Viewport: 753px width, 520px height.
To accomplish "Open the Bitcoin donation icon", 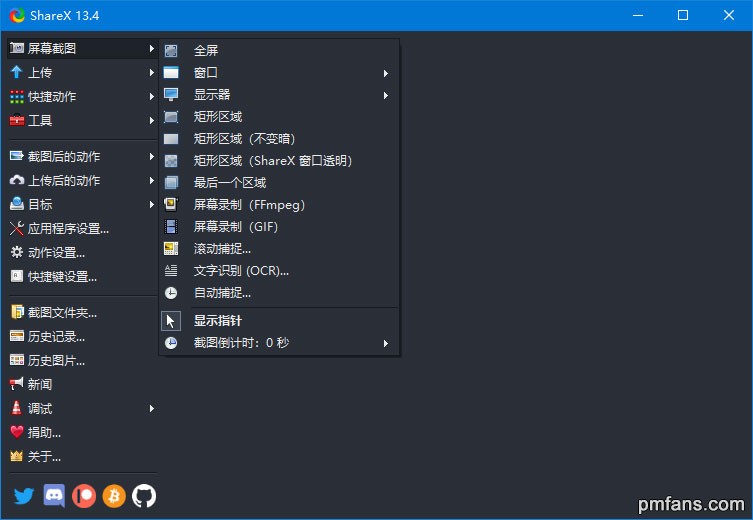I will pos(114,496).
